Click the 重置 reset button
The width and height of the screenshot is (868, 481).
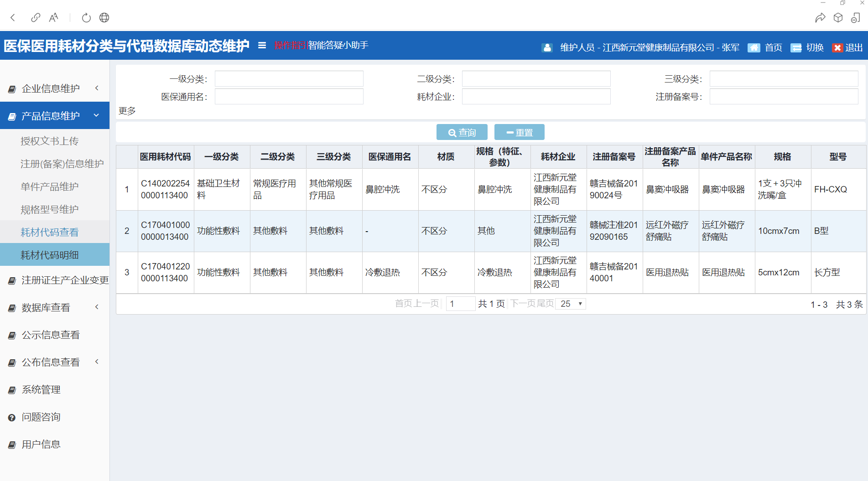(519, 132)
